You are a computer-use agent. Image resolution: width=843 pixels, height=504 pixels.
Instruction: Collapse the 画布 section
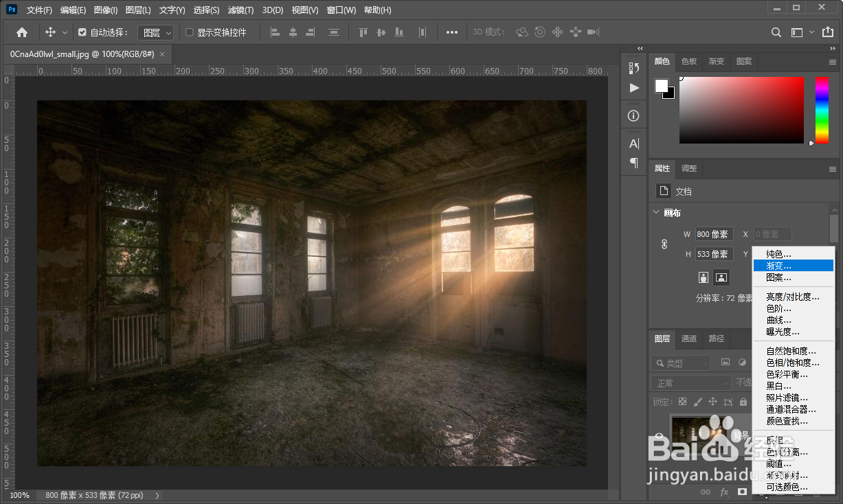655,213
